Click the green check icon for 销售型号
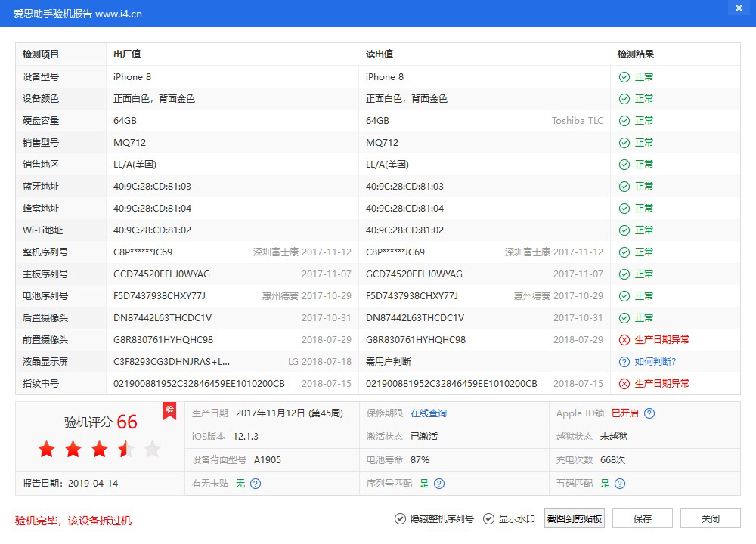 click(624, 143)
